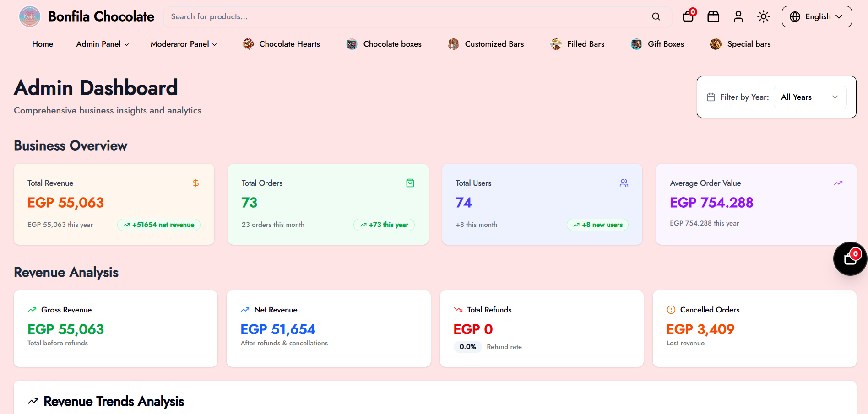868x414 pixels.
Task: Click the users icon on Total Users card
Action: (624, 183)
